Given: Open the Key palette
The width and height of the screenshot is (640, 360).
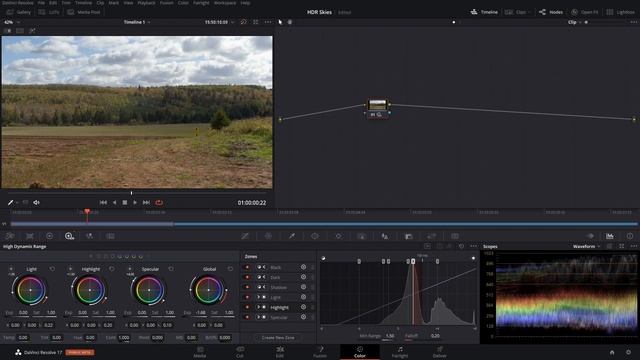Looking at the screenshot, I should (408, 236).
